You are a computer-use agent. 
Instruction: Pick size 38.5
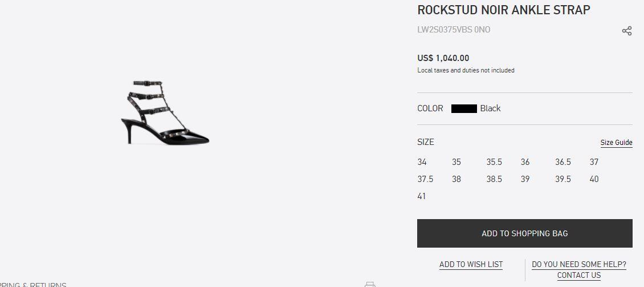(x=494, y=179)
